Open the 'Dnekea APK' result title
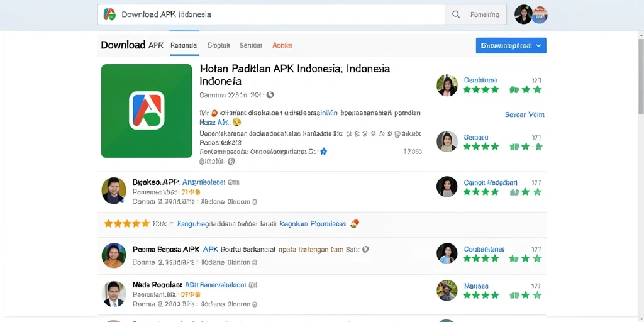 [x=156, y=182]
